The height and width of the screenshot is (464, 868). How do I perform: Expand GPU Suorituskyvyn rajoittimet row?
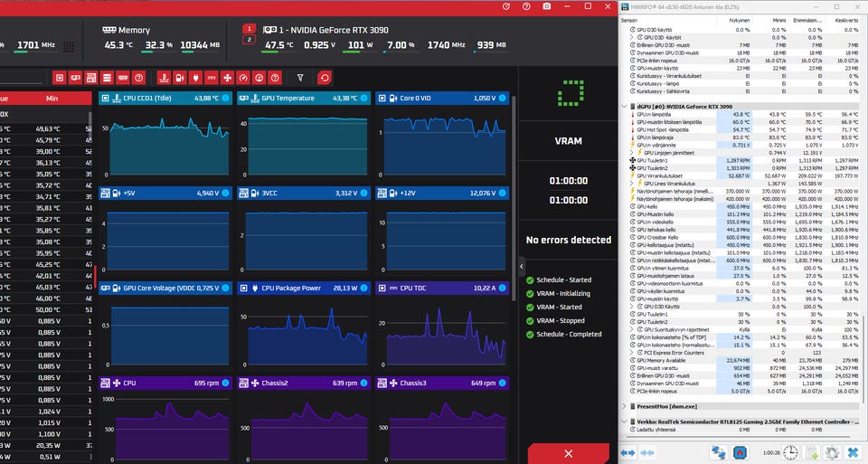(632, 329)
